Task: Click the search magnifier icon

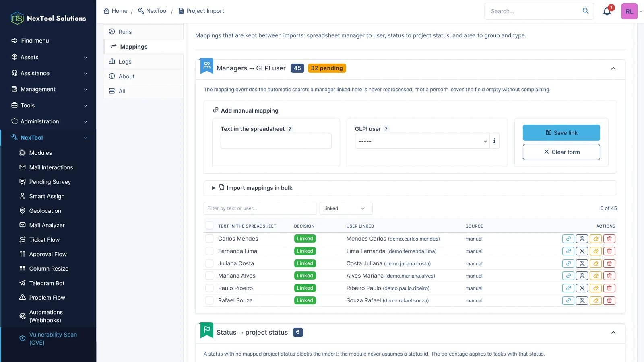Action: tap(585, 11)
